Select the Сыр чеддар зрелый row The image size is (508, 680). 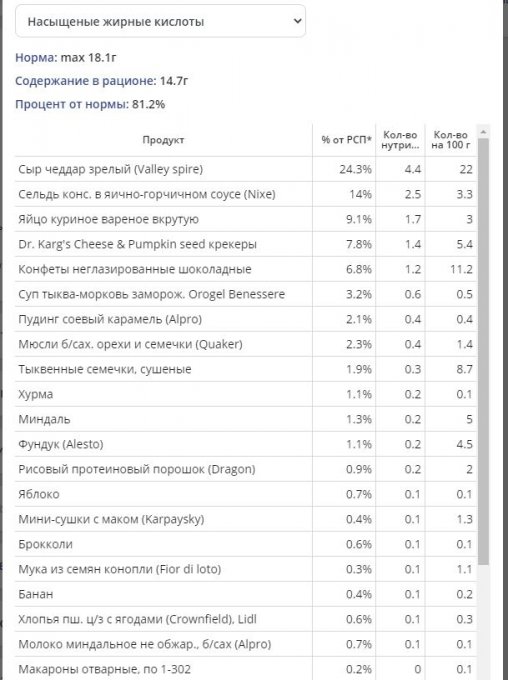pyautogui.click(x=246, y=169)
